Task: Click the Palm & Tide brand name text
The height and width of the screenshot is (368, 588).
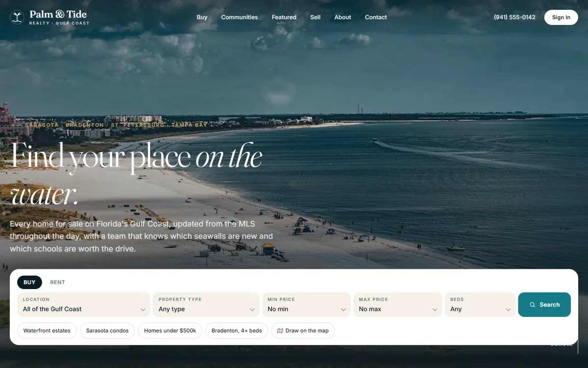Action: tap(58, 14)
